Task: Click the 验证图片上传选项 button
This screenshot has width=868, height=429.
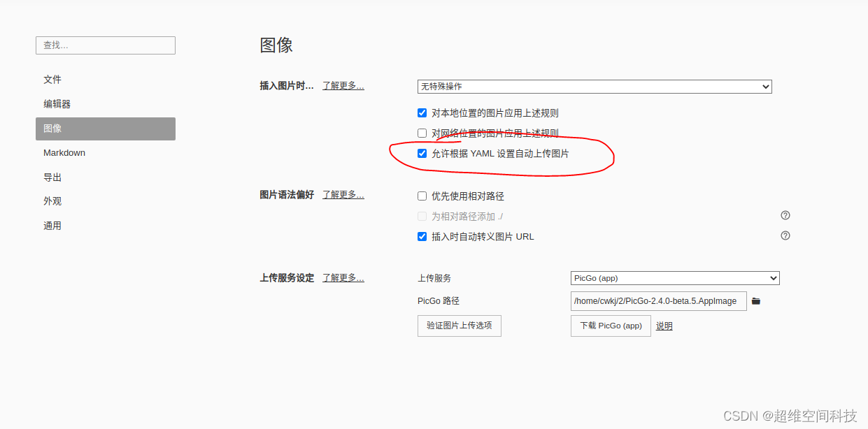Action: [x=459, y=326]
